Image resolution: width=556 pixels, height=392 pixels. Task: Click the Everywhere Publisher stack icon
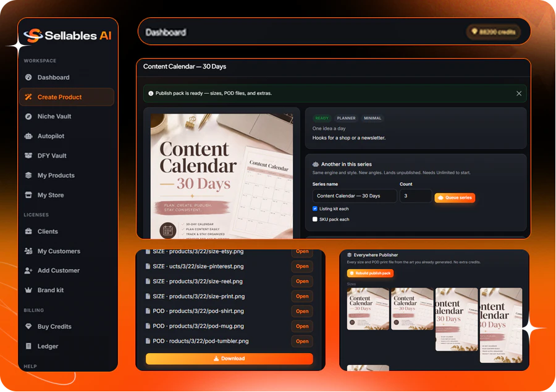[x=349, y=255]
